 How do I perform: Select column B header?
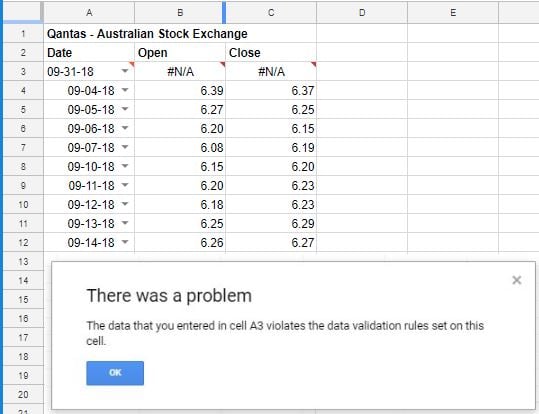point(180,13)
